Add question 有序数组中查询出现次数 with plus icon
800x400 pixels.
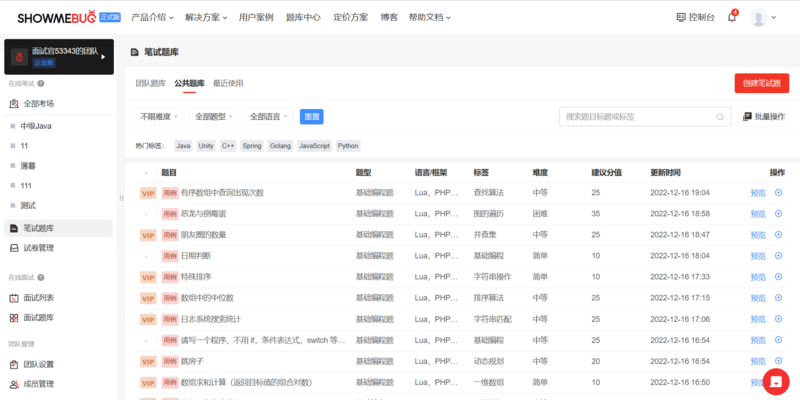pyautogui.click(x=778, y=192)
